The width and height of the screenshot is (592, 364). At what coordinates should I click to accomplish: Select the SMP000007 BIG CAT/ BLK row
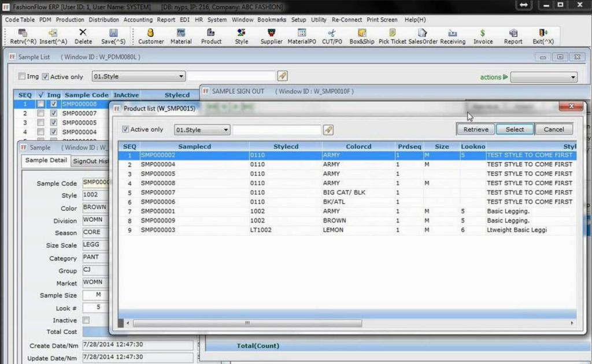point(347,192)
